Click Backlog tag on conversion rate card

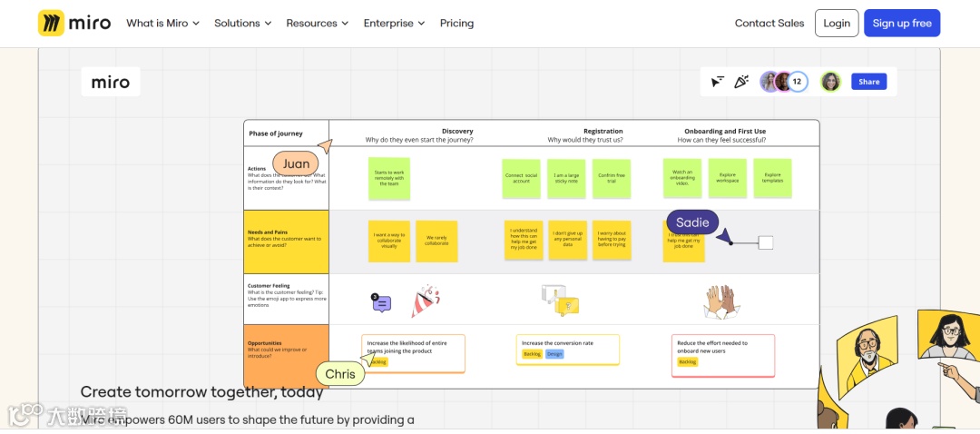532,354
